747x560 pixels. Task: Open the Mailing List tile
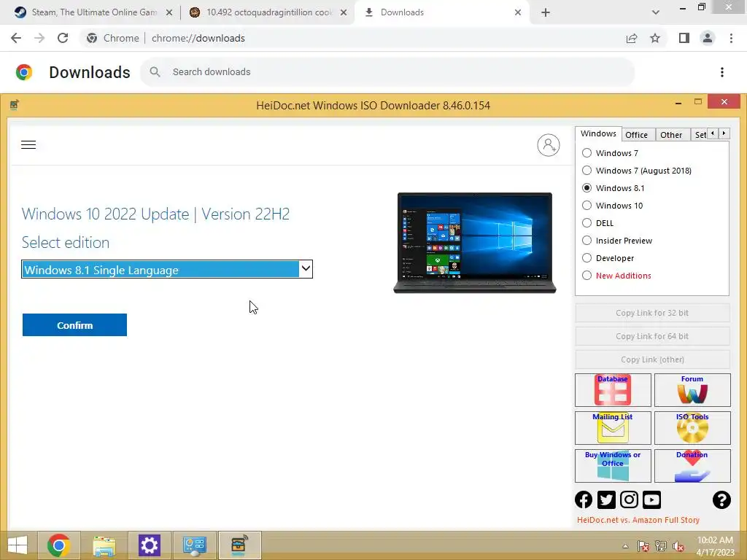613,427
